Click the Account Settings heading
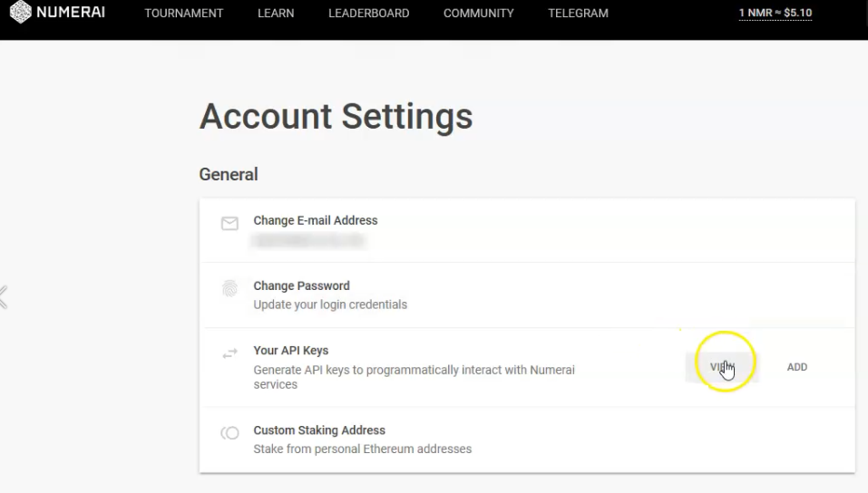This screenshot has height=493, width=868. (x=336, y=116)
